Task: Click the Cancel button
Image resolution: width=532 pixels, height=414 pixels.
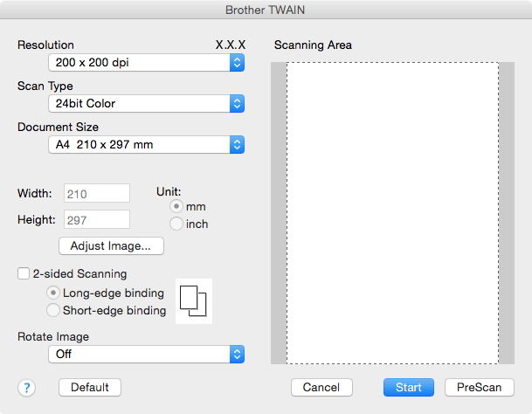Action: coord(321,388)
